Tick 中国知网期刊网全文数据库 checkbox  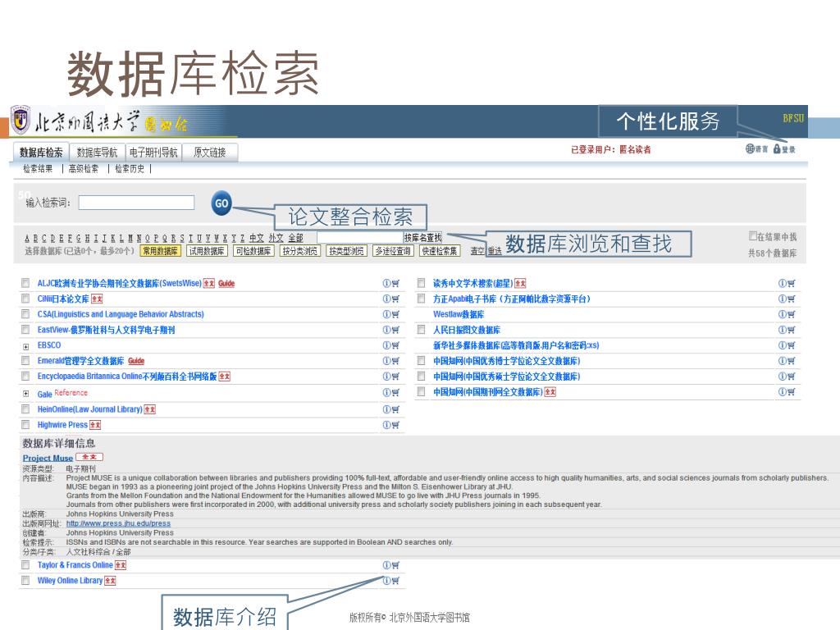421,391
